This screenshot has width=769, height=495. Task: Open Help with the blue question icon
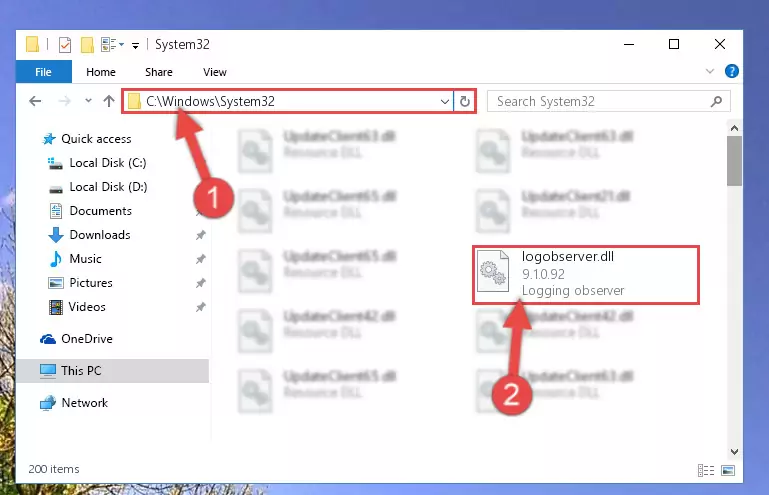tap(731, 71)
